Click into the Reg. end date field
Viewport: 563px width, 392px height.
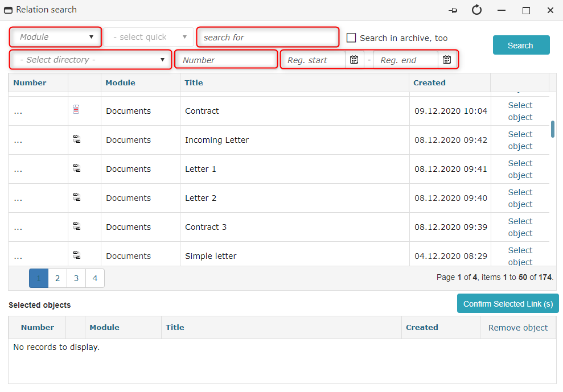click(406, 60)
